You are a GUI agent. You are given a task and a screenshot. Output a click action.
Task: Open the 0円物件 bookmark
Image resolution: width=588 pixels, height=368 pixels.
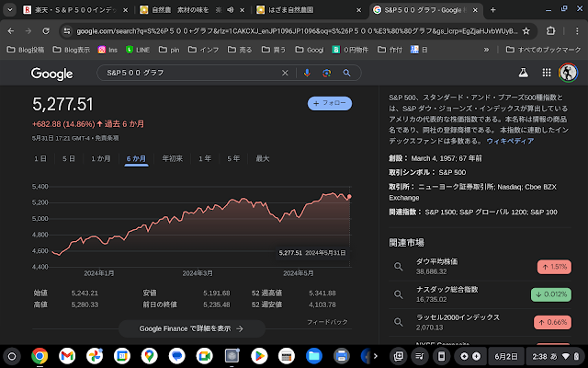pyautogui.click(x=350, y=50)
